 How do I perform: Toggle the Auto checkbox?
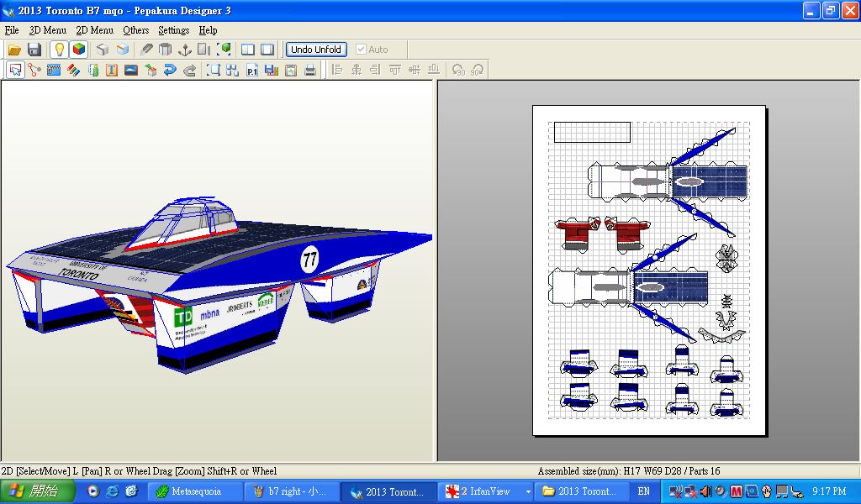point(362,50)
